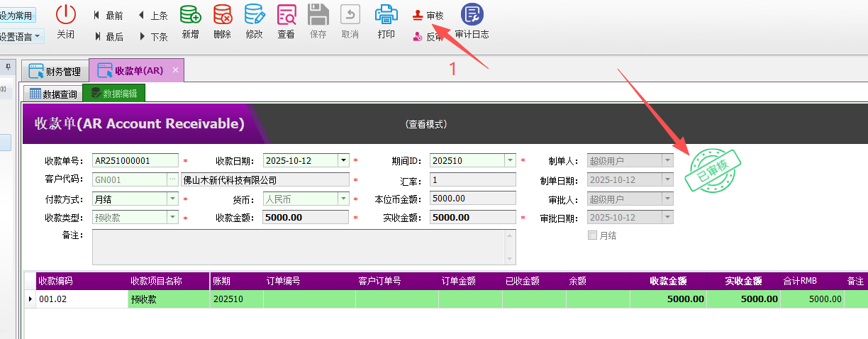Jump to next record with 下条
This screenshot has width=868, height=339.
coord(153,37)
